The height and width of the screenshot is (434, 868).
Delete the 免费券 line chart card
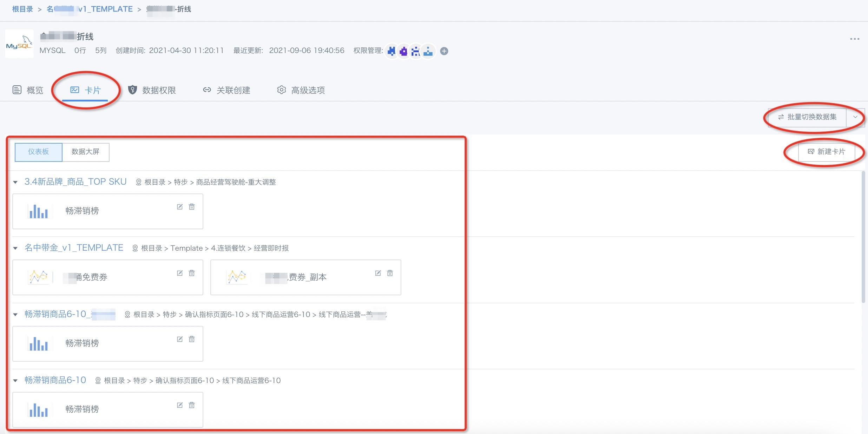[192, 273]
